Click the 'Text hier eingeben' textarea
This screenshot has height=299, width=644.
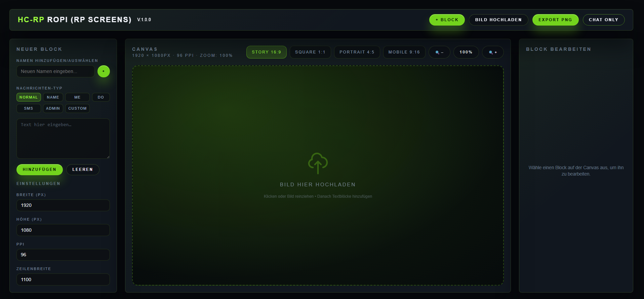tap(63, 138)
